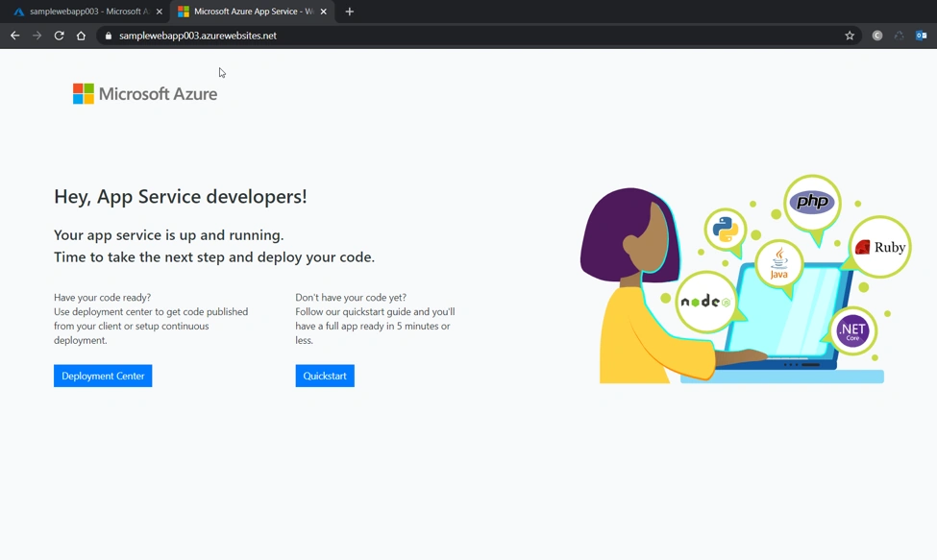The height and width of the screenshot is (560, 937).
Task: Click the text 'Your app service is up and running.'
Action: pyautogui.click(x=168, y=235)
